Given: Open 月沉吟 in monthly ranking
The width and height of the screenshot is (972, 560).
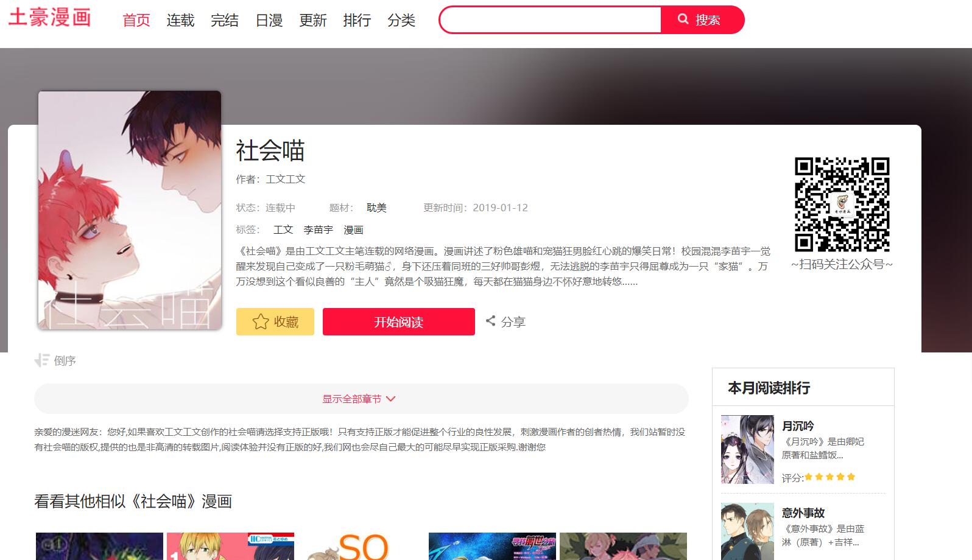Looking at the screenshot, I should coord(798,425).
